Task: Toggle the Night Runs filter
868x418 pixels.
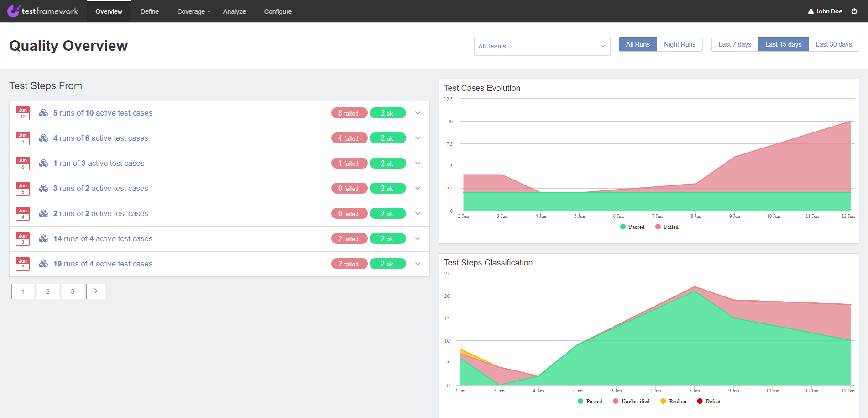Action: point(680,44)
